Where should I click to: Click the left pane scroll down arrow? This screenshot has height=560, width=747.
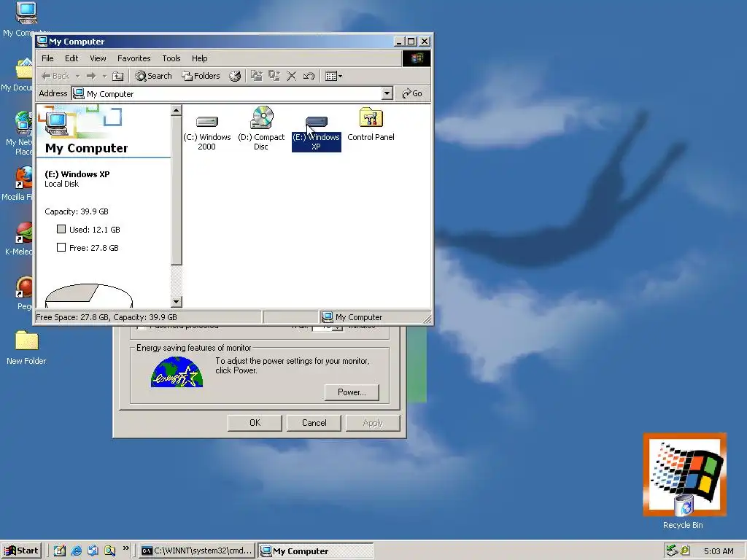click(177, 301)
